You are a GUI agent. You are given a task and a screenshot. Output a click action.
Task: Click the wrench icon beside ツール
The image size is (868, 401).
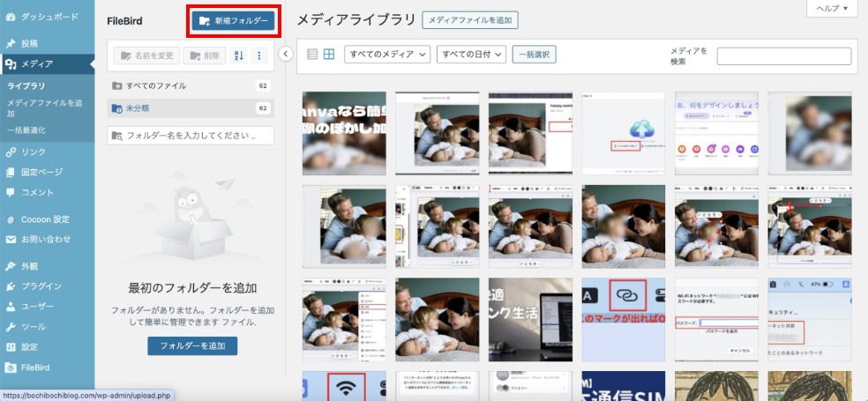coord(11,327)
